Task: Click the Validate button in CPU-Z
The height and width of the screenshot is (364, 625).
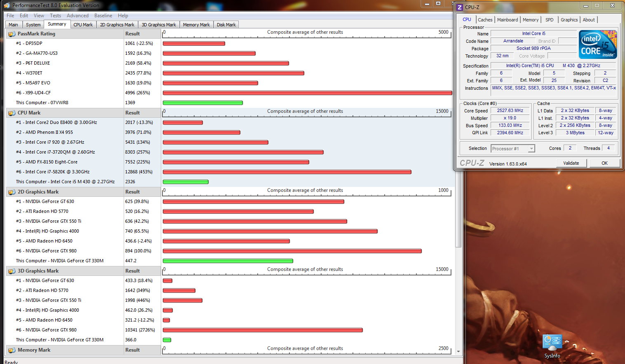Action: point(571,163)
